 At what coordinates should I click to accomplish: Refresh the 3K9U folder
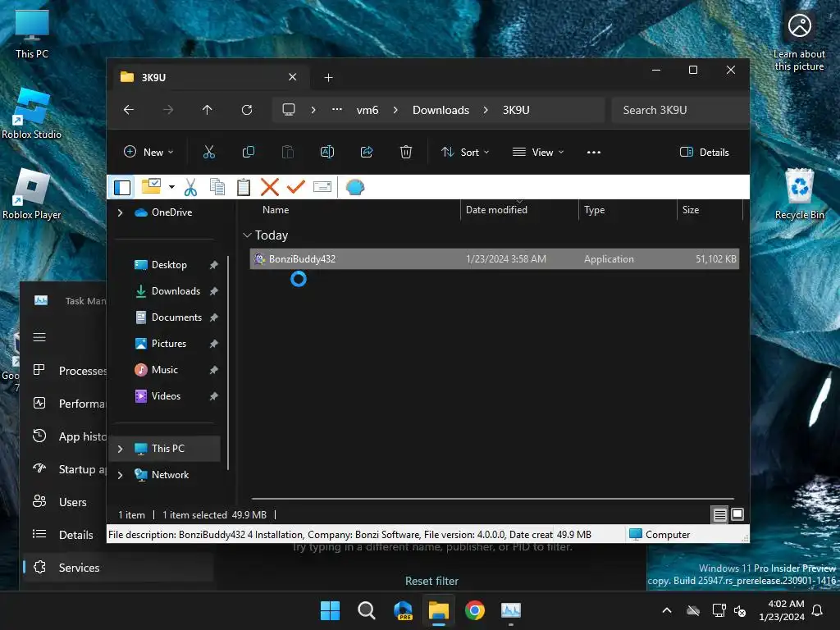click(x=247, y=110)
